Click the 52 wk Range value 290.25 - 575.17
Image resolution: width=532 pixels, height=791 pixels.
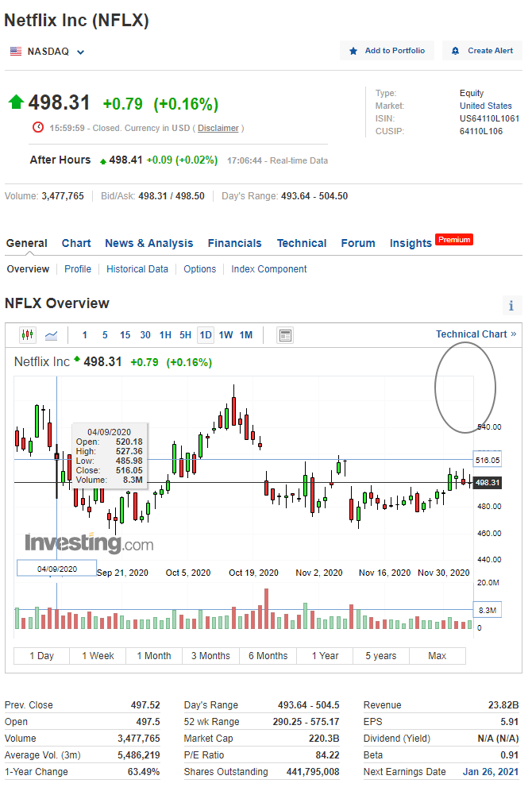pos(306,722)
